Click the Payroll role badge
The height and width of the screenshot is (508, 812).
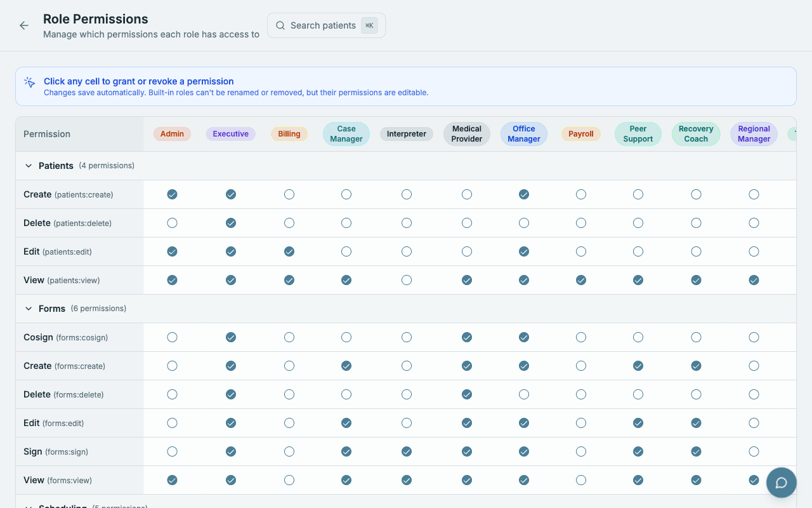coord(581,134)
